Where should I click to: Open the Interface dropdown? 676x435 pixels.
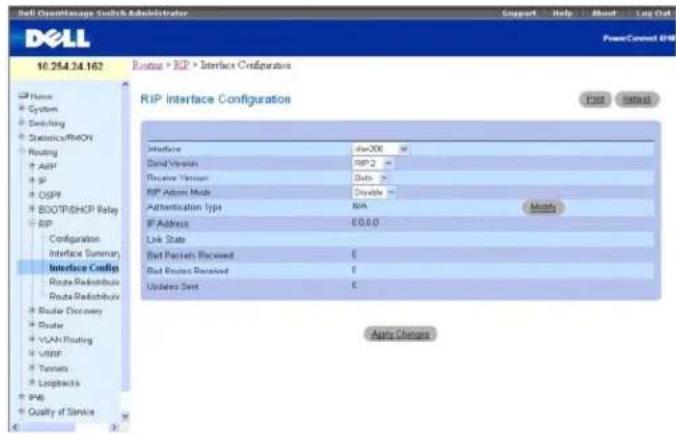tap(380, 149)
